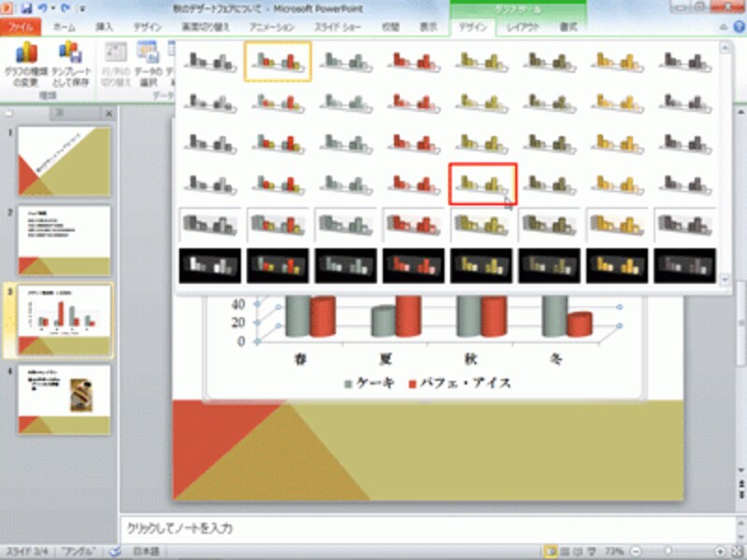The width and height of the screenshot is (747, 560).
Task: Redo the last action
Action: click(65, 8)
